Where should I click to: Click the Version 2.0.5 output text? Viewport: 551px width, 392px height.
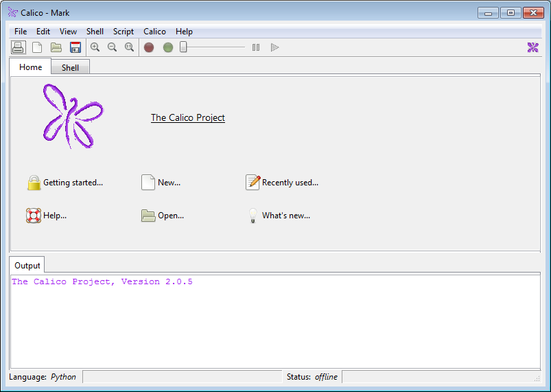point(156,281)
